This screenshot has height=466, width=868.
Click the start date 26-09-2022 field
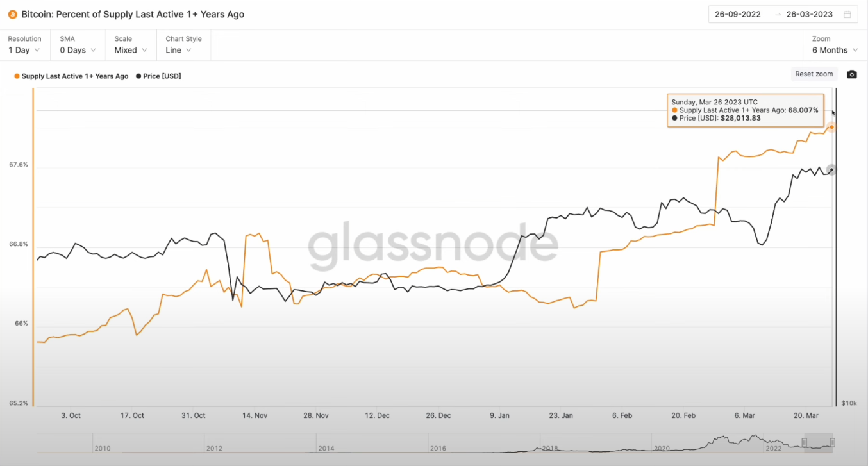click(737, 14)
